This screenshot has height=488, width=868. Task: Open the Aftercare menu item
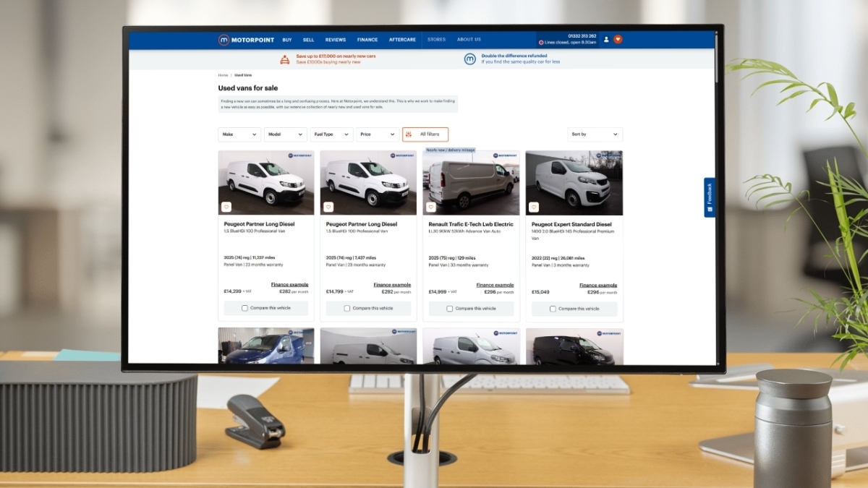point(402,40)
